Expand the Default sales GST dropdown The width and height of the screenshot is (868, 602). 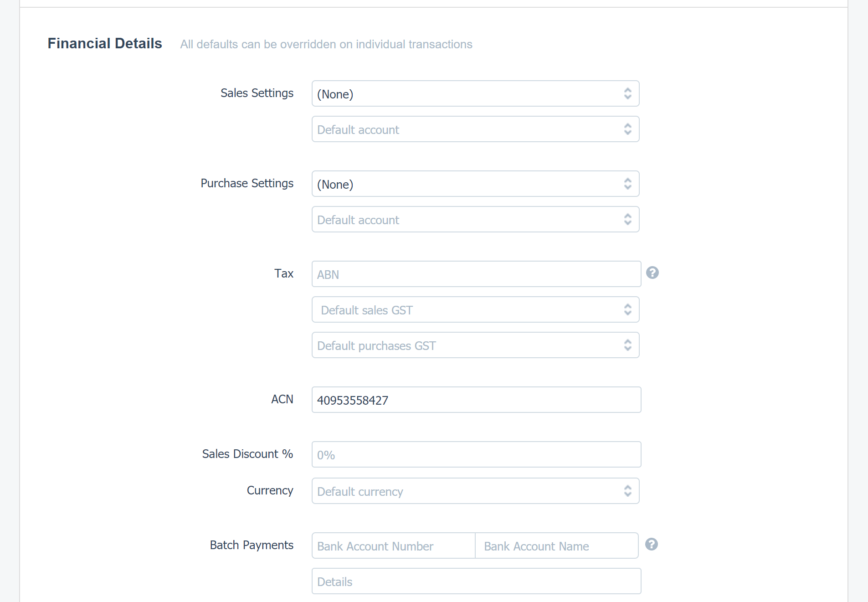coord(475,309)
